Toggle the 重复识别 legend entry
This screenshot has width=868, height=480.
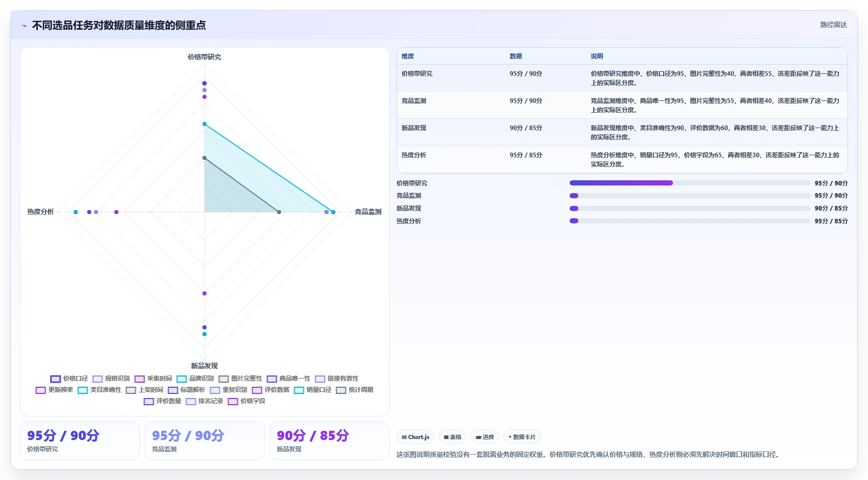[228, 390]
